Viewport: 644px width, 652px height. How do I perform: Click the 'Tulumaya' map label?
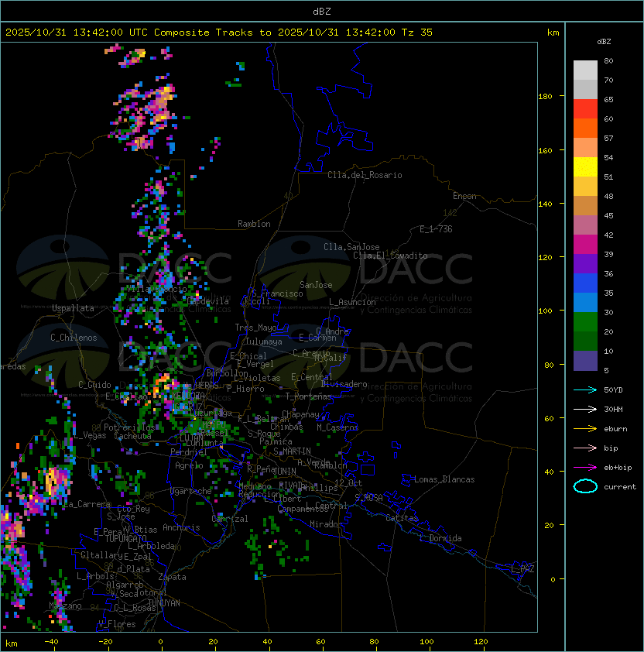point(264,341)
